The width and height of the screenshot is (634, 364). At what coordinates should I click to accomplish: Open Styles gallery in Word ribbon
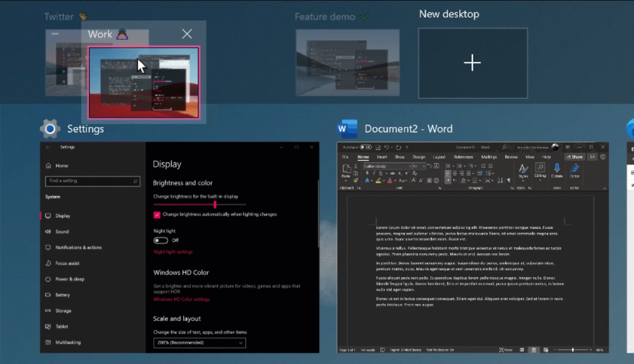point(523,171)
